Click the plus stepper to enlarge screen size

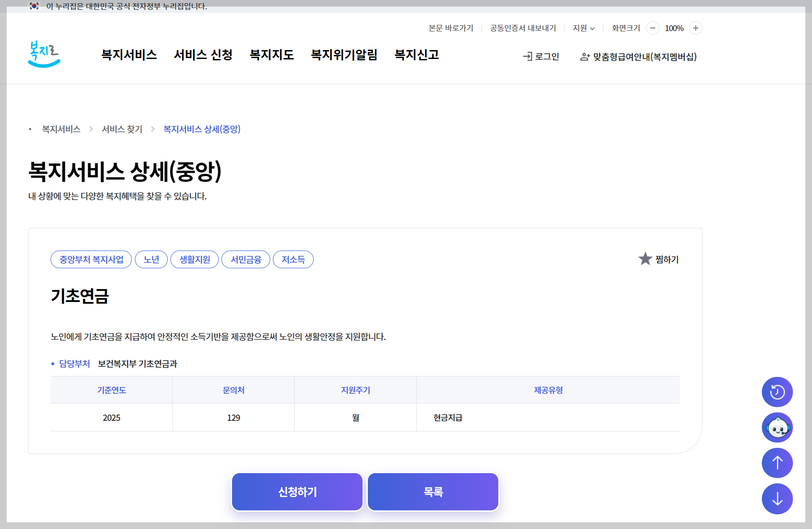(x=695, y=28)
